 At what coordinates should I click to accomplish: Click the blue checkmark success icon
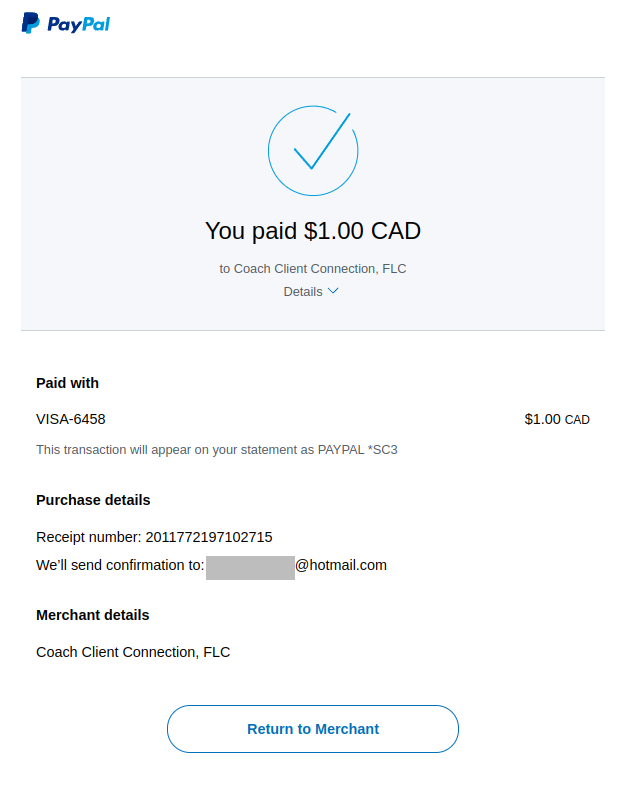click(x=313, y=151)
